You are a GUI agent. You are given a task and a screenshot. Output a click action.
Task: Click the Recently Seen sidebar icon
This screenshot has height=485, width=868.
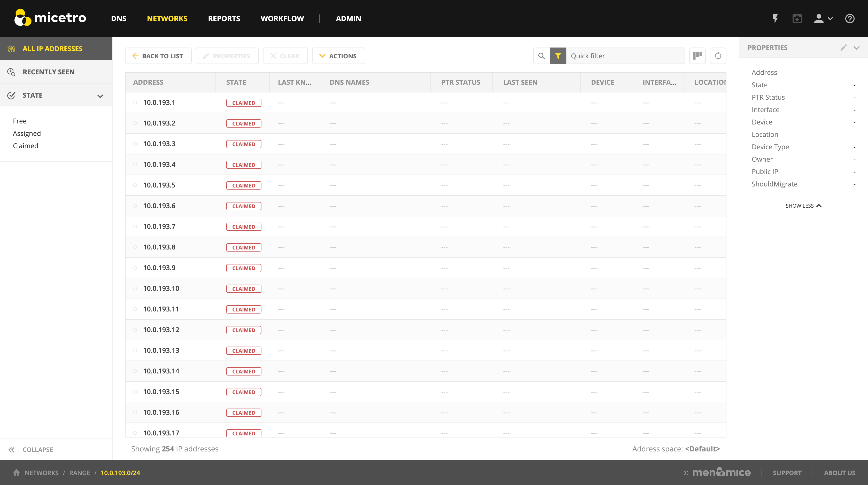(x=11, y=72)
